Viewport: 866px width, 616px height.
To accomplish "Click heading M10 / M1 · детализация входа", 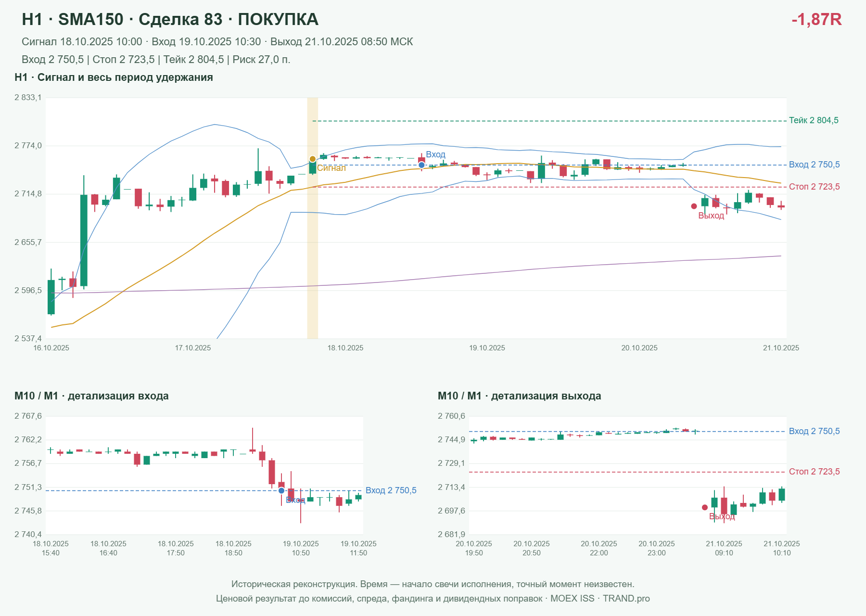I will click(x=91, y=396).
